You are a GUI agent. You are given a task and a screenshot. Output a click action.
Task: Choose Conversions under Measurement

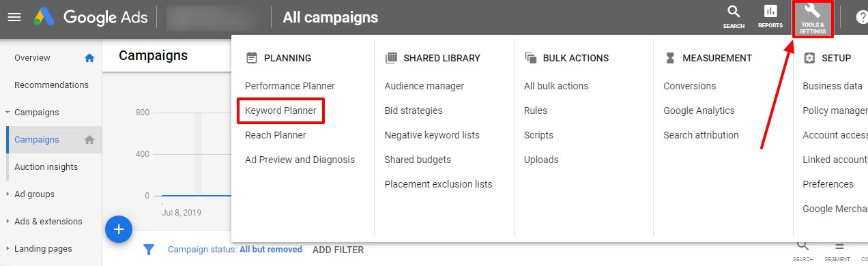tap(689, 86)
